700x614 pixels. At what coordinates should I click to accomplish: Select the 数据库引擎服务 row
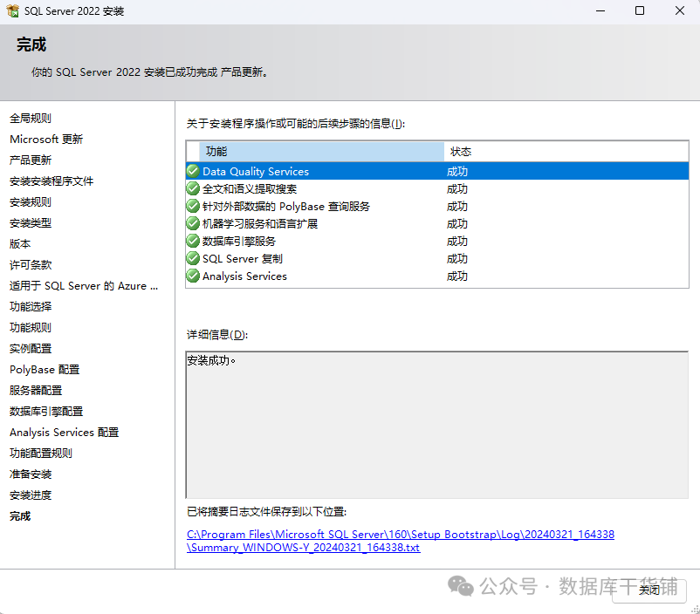coord(437,241)
